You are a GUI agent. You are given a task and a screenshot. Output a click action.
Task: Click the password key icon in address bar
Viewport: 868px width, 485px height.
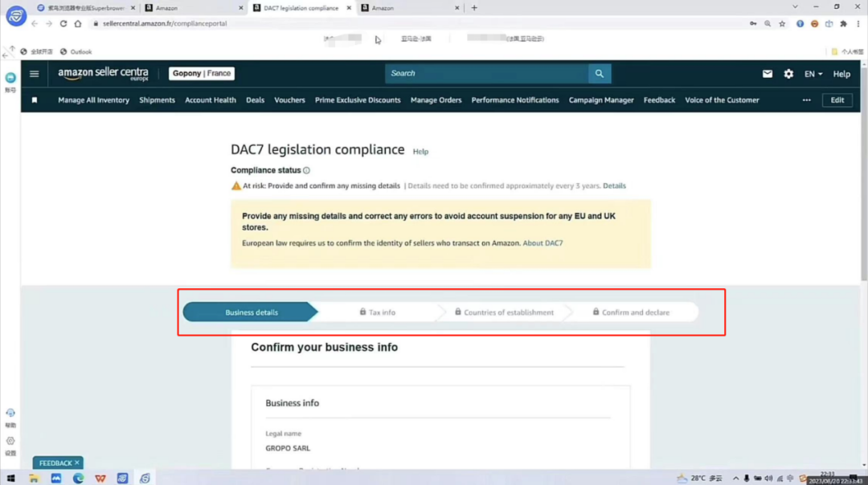(753, 24)
